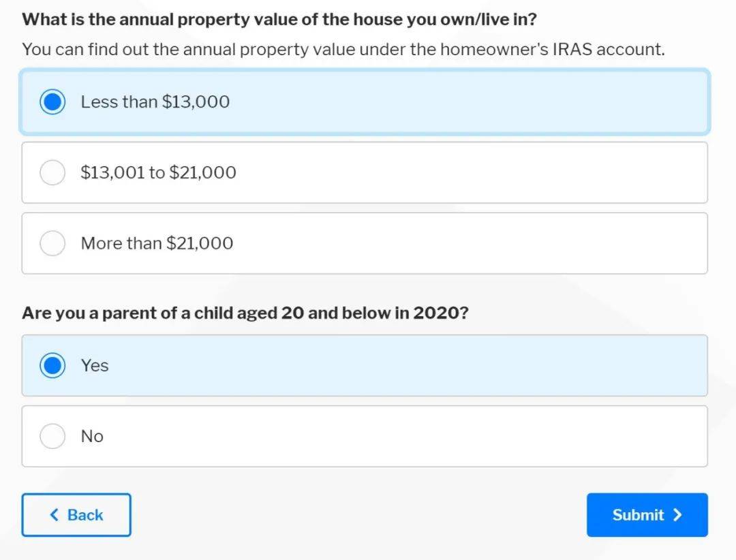
Task: Click the homeowner's IRAS account hint text
Action: pos(343,49)
